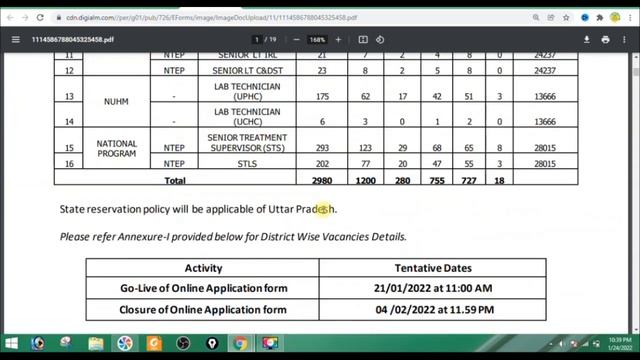Click the value 175 in row 13
Image resolution: width=640 pixels, height=360 pixels.
tap(322, 96)
